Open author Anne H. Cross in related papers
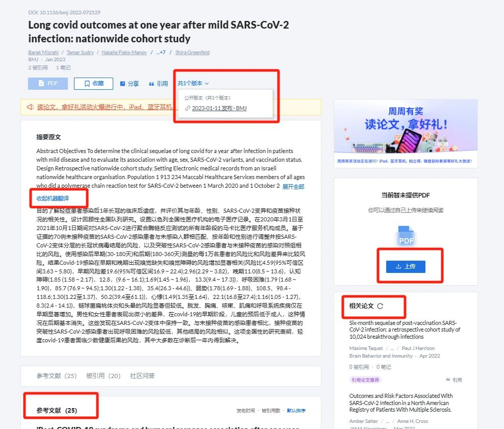504x429 pixels. pos(412,421)
